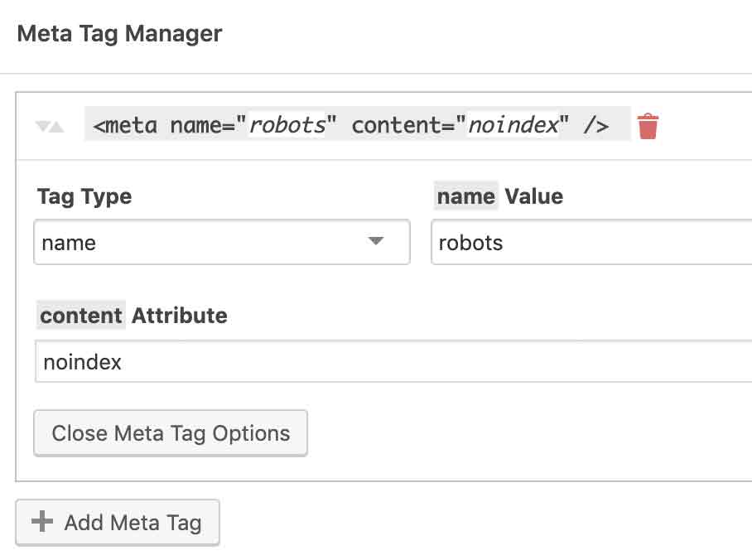Click inside the name Value field
This screenshot has width=752, height=560.
point(580,243)
